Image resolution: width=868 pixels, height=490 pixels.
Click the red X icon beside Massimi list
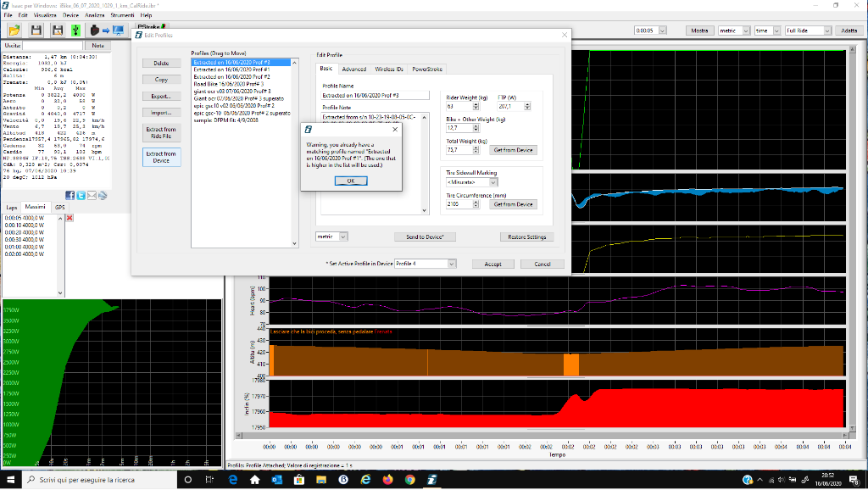point(70,219)
